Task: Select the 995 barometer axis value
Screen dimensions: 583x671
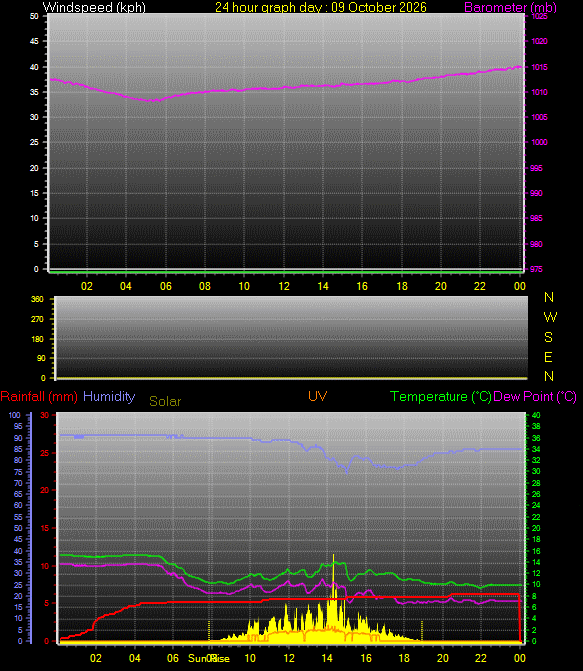Action: [x=536, y=168]
